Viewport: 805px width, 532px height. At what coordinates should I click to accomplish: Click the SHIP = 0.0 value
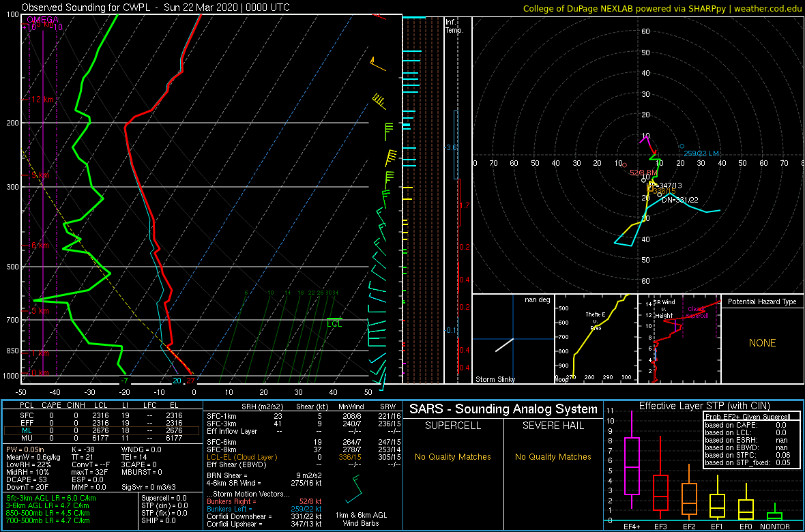(159, 520)
